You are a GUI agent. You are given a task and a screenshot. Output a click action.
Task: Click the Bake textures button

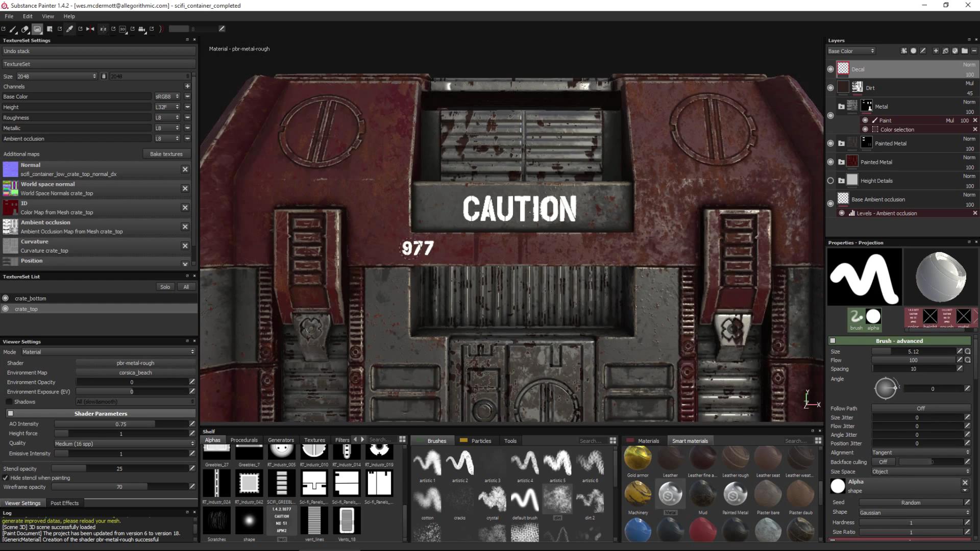[166, 154]
